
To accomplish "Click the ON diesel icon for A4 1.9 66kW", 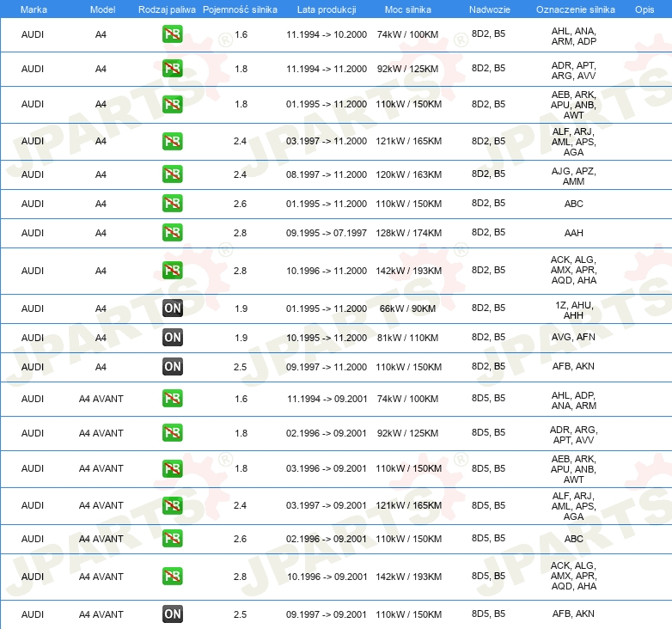I will tap(173, 308).
